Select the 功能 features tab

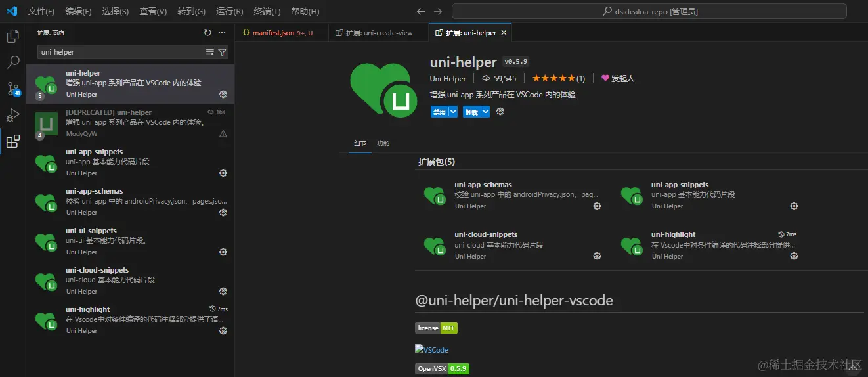click(383, 143)
